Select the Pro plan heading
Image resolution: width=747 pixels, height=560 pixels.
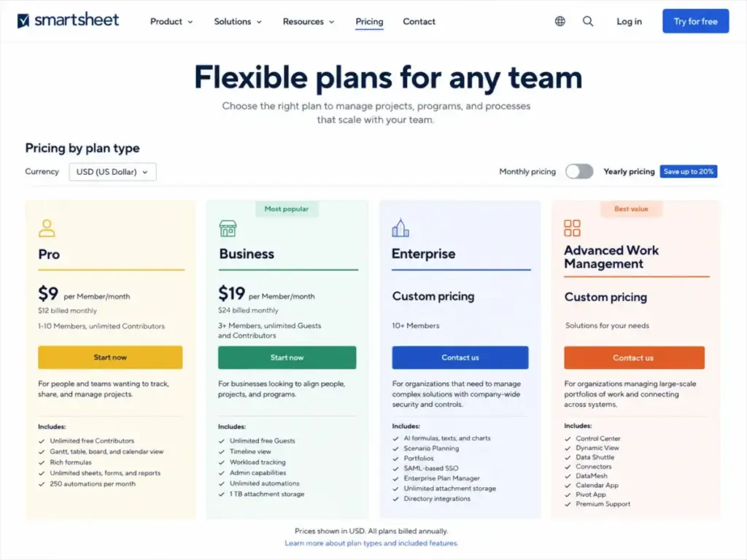coord(49,254)
